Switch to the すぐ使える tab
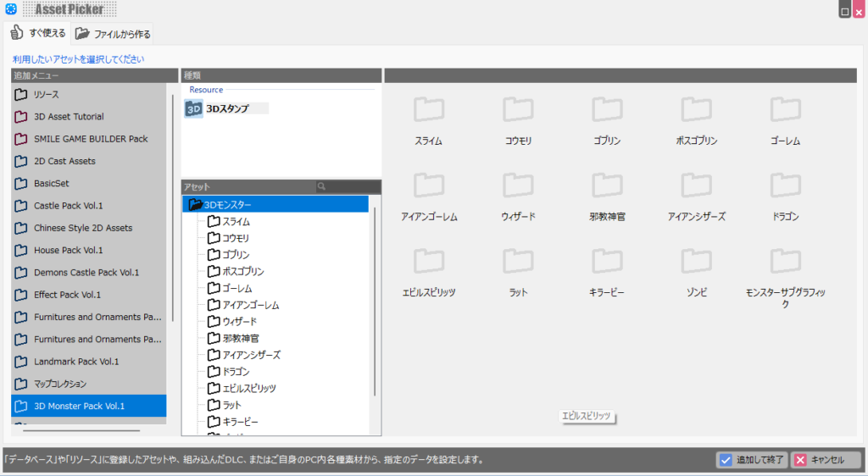Image resolution: width=868 pixels, height=476 pixels. [x=38, y=33]
